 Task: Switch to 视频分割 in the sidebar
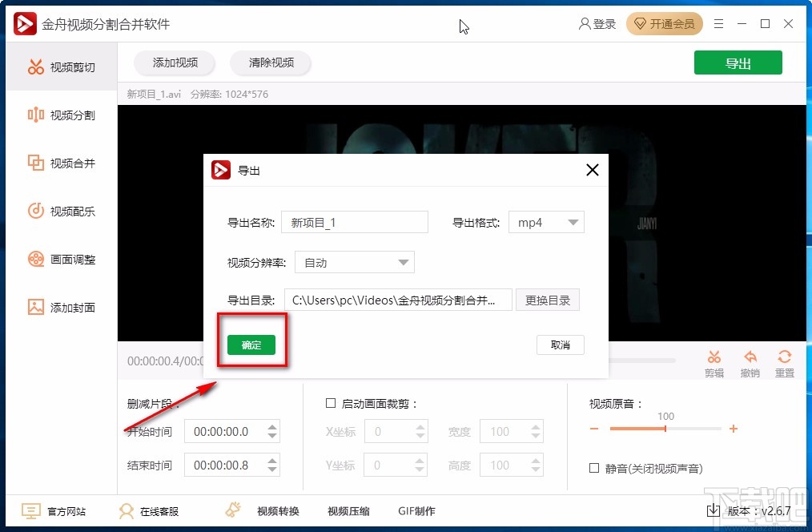coord(62,115)
